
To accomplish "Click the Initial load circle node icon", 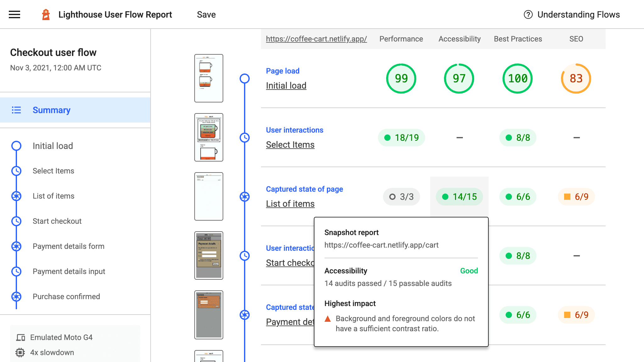I will [x=16, y=145].
